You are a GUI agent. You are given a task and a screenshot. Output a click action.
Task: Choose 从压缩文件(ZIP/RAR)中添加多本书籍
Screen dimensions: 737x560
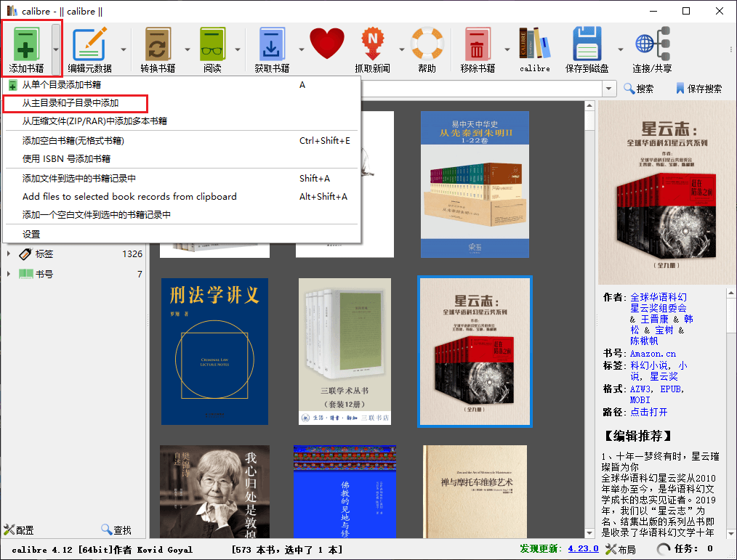click(x=182, y=121)
